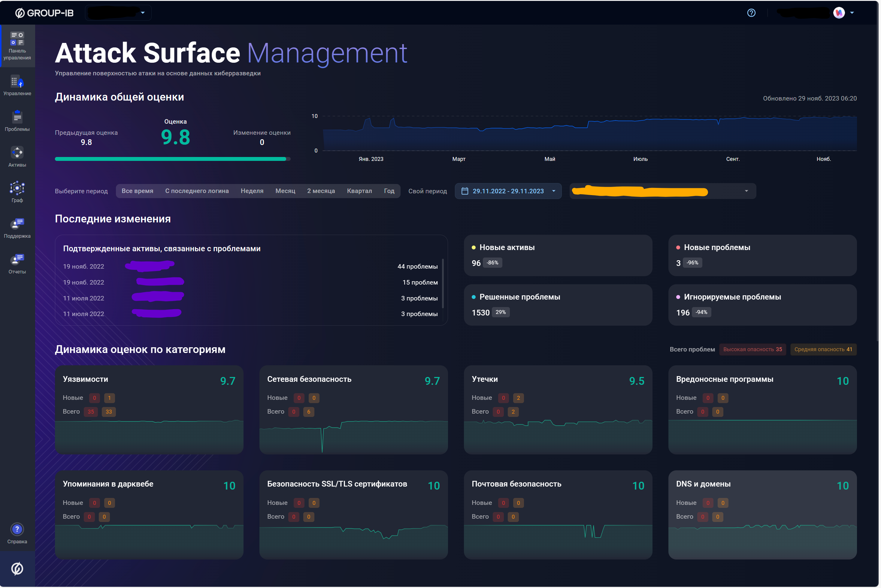Open the company selector dropdown in header

(118, 13)
